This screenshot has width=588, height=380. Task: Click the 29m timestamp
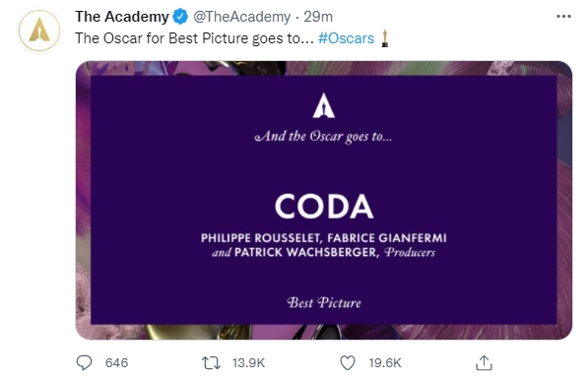(x=318, y=17)
